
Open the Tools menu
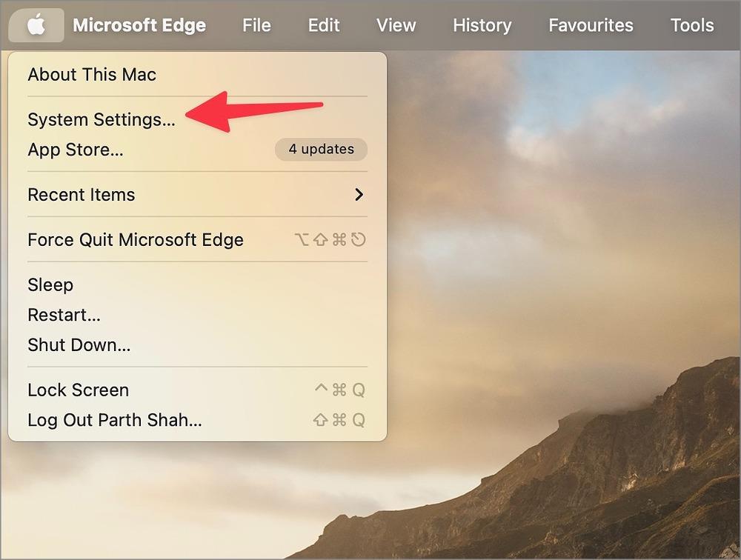[692, 25]
